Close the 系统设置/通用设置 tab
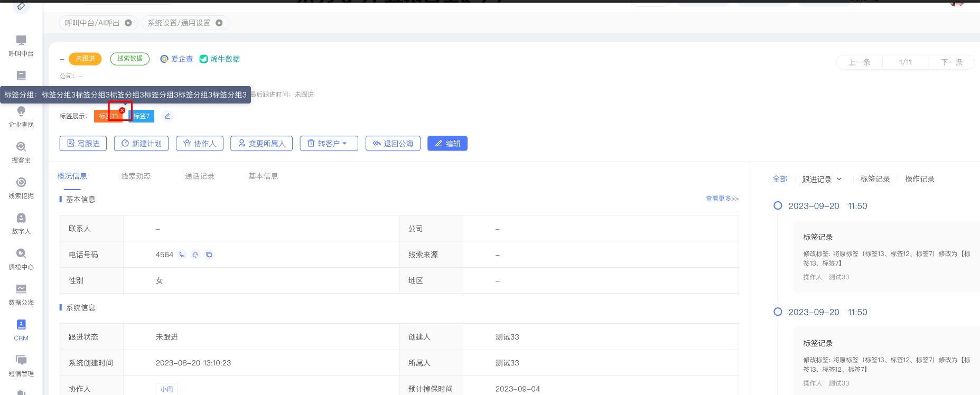The image size is (980, 395). [219, 23]
